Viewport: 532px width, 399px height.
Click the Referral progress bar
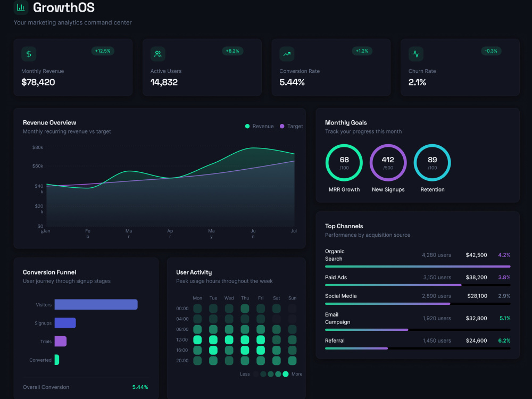click(418, 348)
